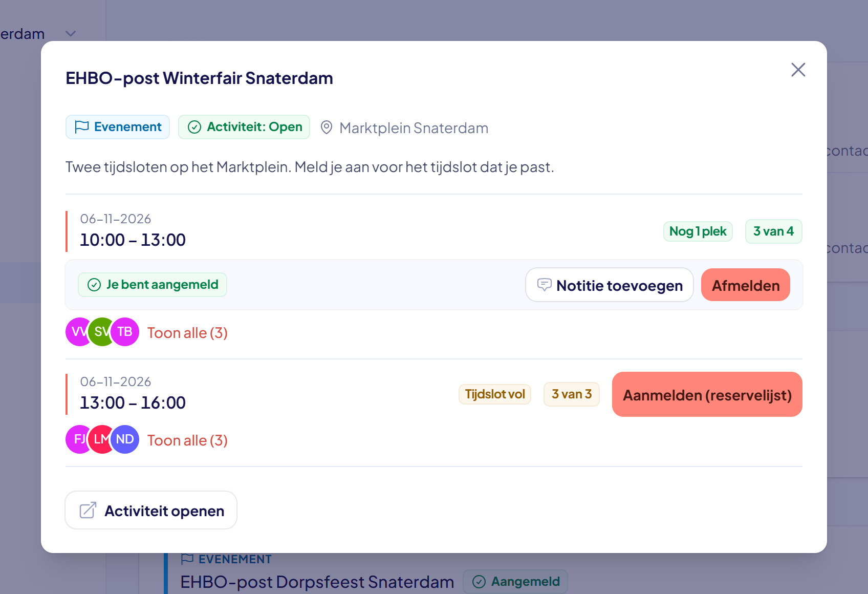Add a note with Notitie toevoegen

pos(610,285)
